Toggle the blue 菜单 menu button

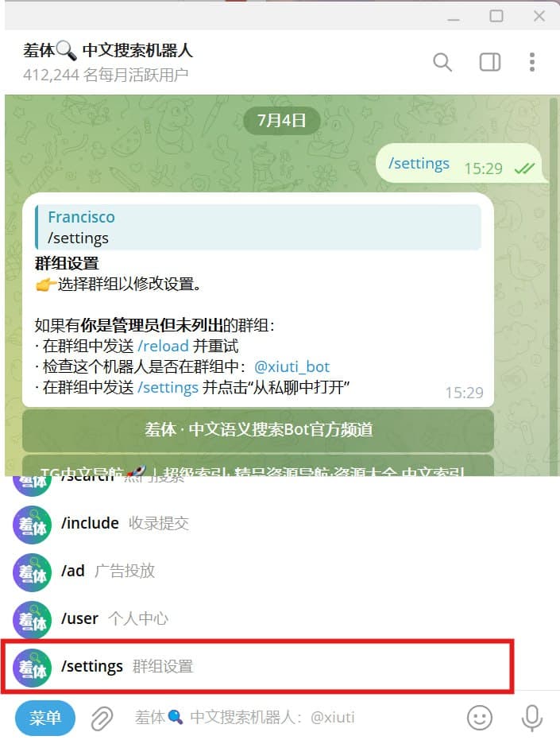44,718
